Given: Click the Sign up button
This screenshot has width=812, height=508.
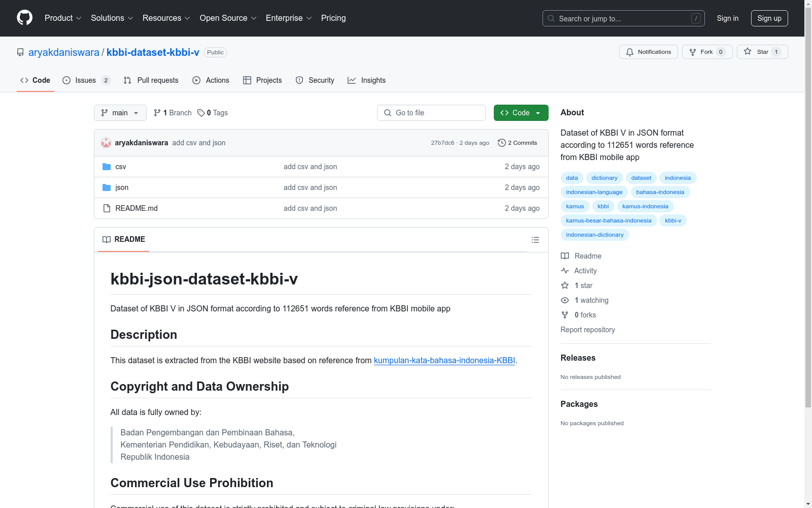Looking at the screenshot, I should click(769, 18).
